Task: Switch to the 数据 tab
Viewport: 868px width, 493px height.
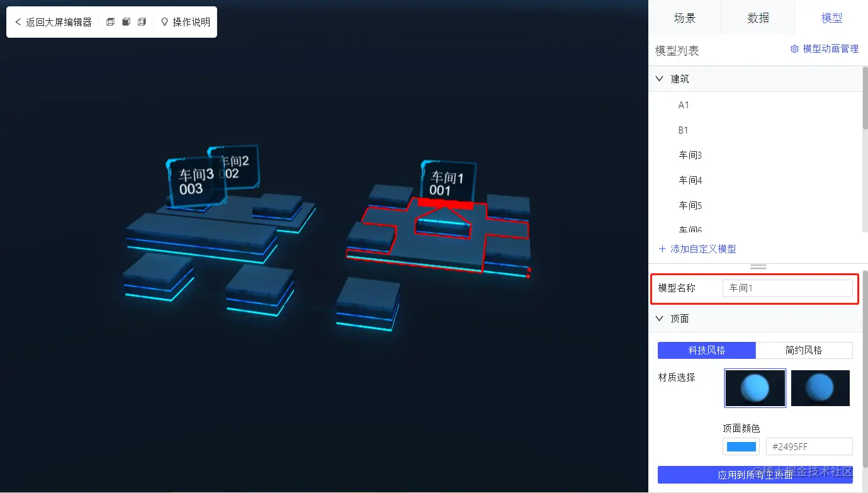Action: (758, 18)
